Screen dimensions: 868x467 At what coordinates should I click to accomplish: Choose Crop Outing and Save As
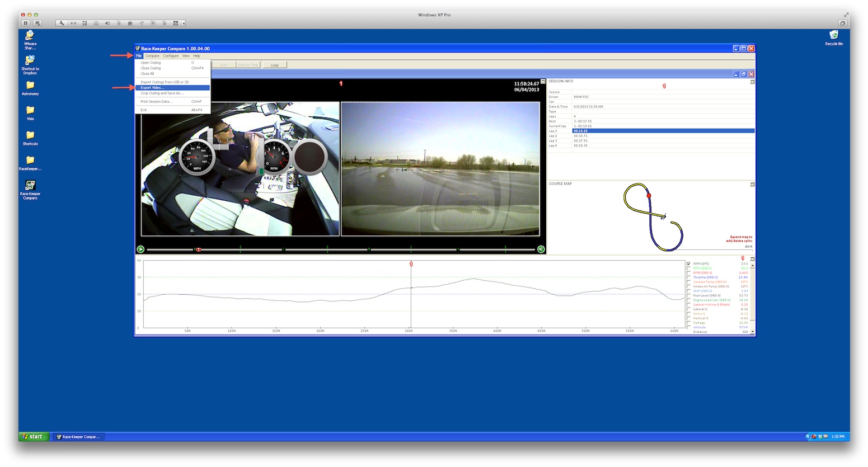(173, 93)
